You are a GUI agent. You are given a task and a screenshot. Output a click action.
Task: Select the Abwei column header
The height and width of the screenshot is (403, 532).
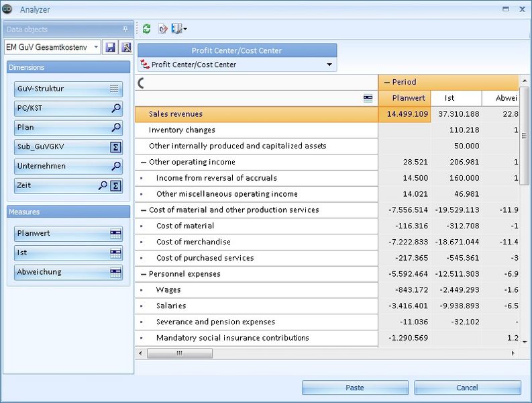coord(500,98)
